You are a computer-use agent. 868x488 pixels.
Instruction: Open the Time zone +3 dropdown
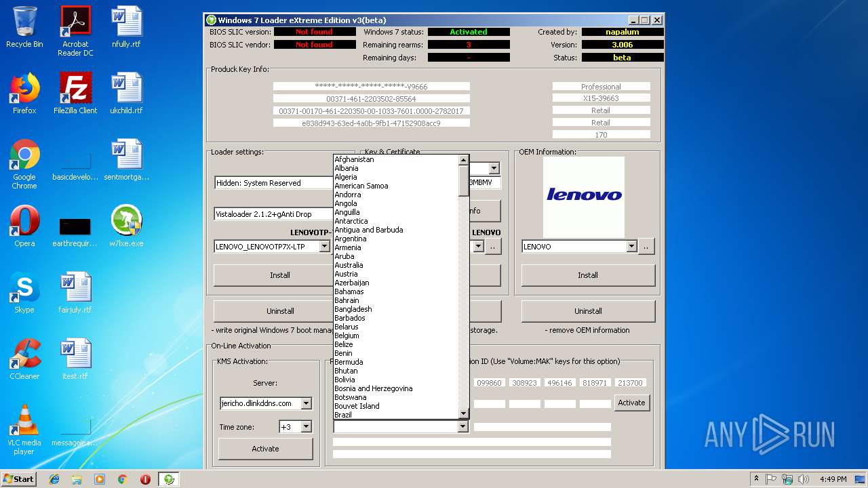coord(306,427)
